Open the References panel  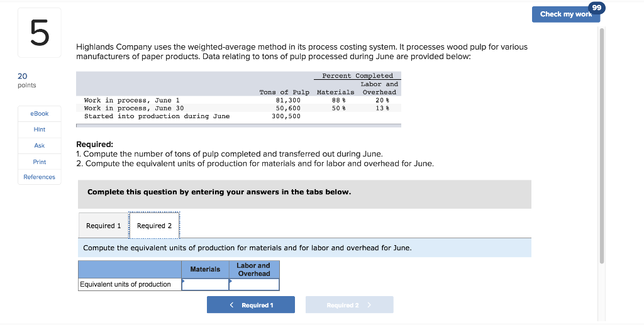point(40,177)
